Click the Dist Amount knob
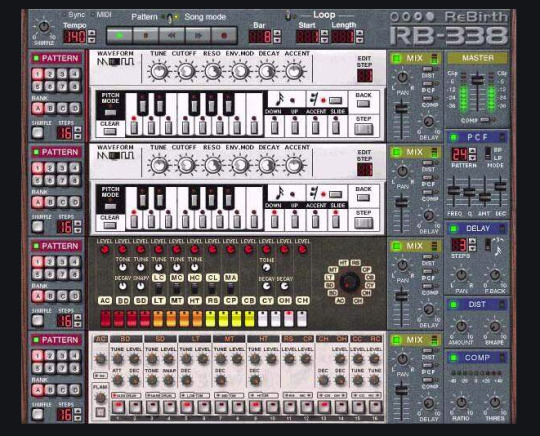The width and height of the screenshot is (540, 436). (461, 326)
